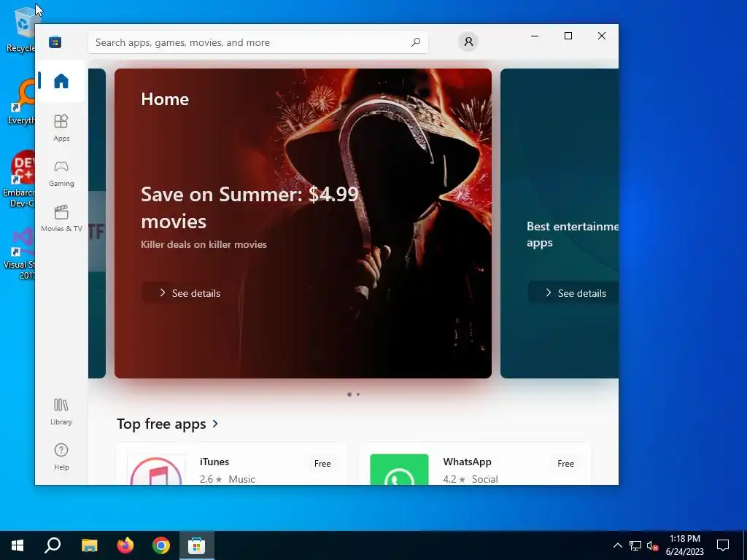
Task: Expand the Top free apps chevron
Action: pyautogui.click(x=215, y=424)
